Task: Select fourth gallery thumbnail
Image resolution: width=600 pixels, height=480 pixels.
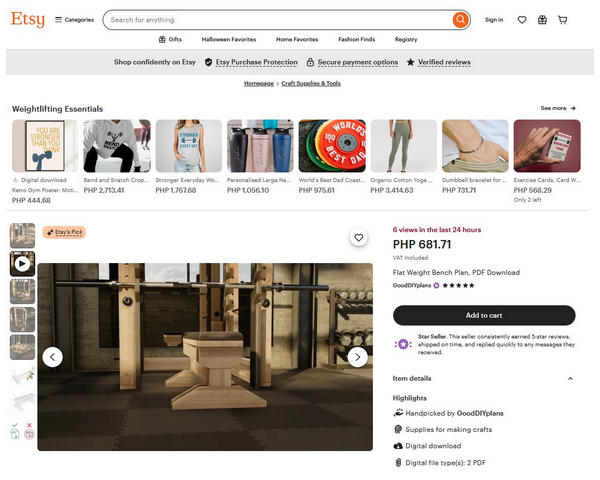Action: click(22, 320)
